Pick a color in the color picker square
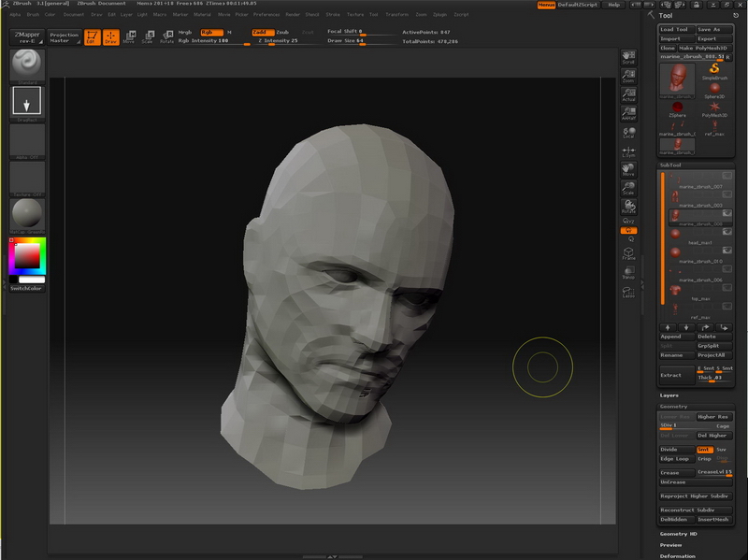Screen dimensions: 748x560 coord(27,255)
